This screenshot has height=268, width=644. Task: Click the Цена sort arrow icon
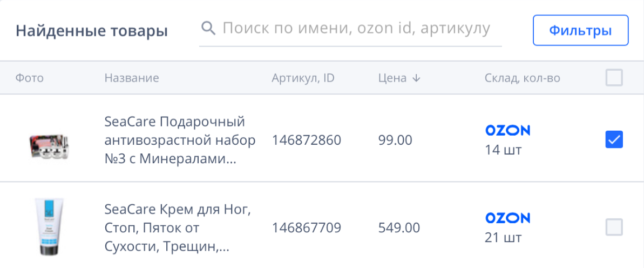416,78
